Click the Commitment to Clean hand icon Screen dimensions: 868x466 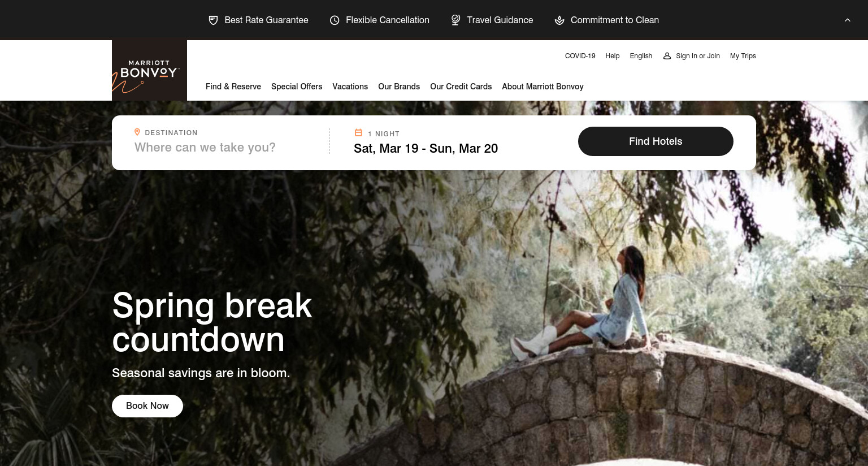[559, 20]
